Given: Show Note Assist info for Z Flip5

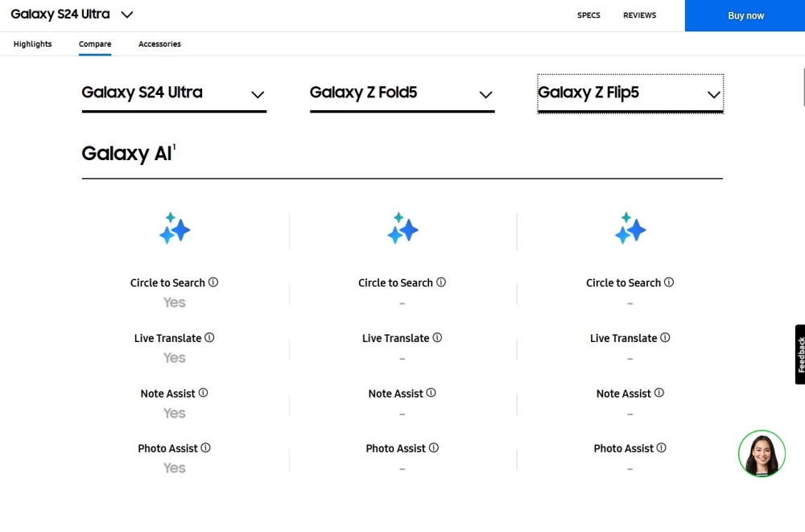Looking at the screenshot, I should coord(659,393).
